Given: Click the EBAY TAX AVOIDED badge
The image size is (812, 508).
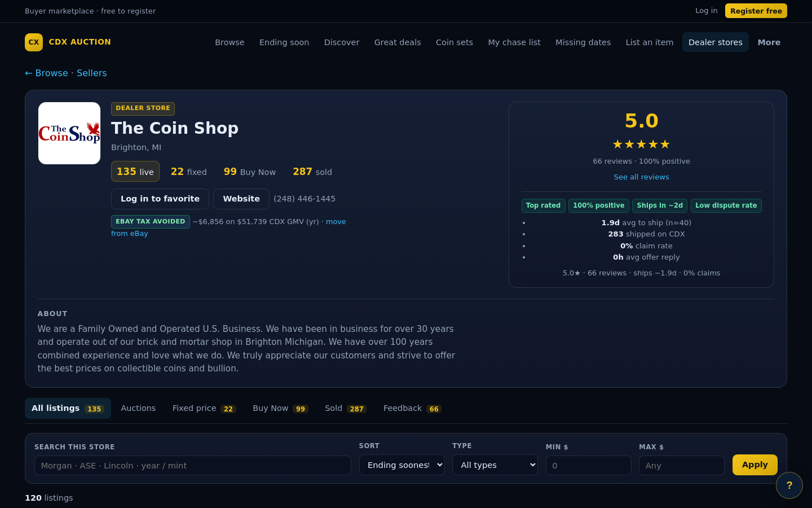Looking at the screenshot, I should (151, 222).
